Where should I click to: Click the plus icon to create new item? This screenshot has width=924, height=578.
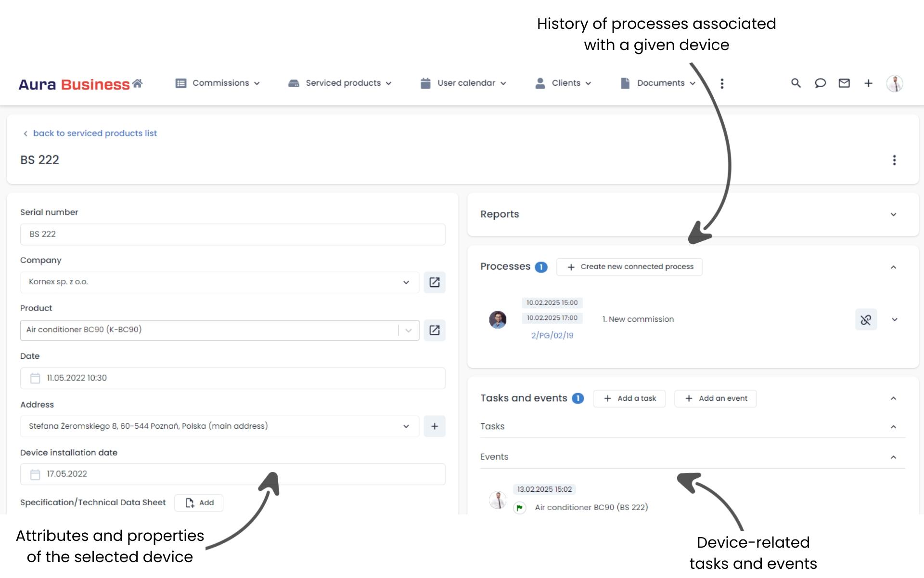[x=869, y=83]
